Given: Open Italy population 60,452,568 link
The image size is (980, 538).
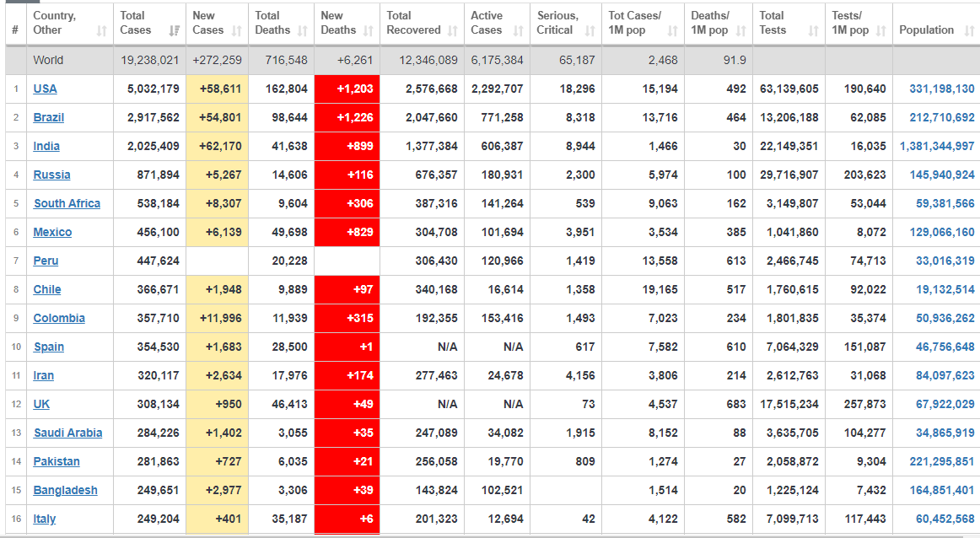Looking at the screenshot, I should [945, 519].
